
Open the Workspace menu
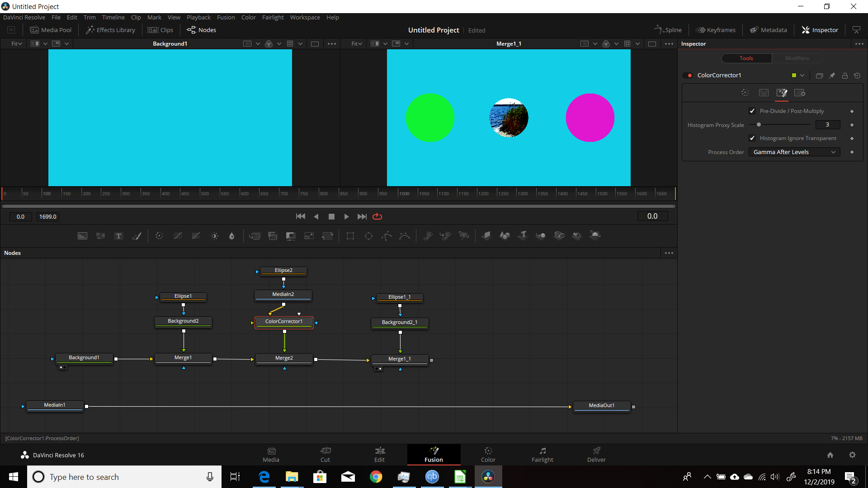(305, 17)
